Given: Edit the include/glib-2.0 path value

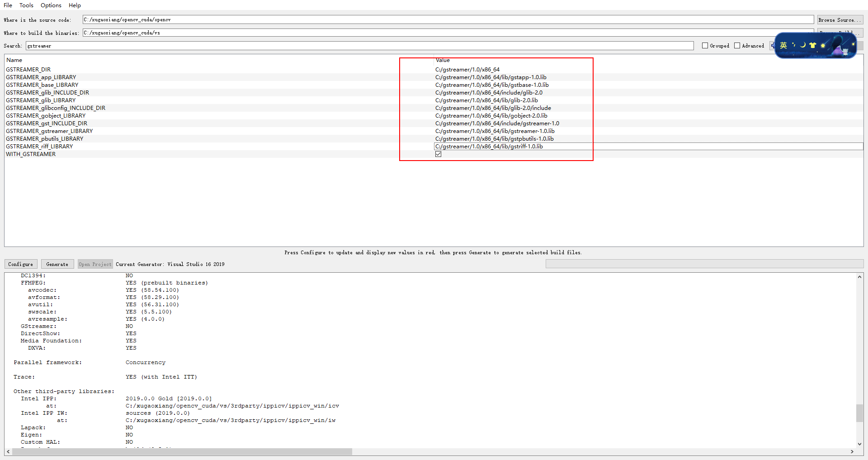Looking at the screenshot, I should [489, 93].
